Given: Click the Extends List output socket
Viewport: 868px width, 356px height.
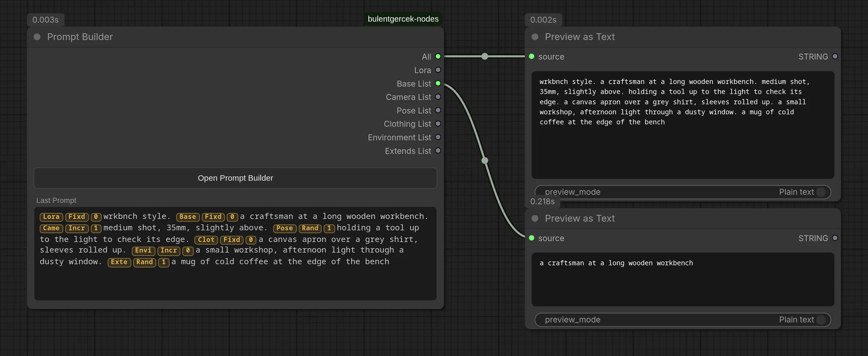Looking at the screenshot, I should [438, 150].
